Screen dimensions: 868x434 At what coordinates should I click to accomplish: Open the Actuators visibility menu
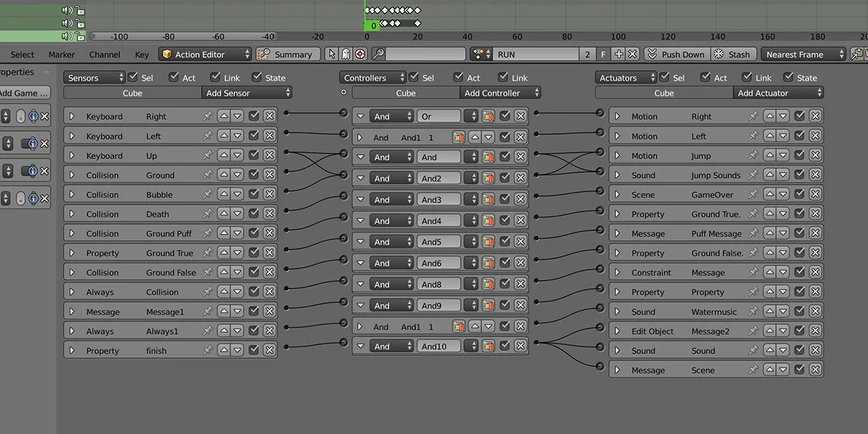626,77
